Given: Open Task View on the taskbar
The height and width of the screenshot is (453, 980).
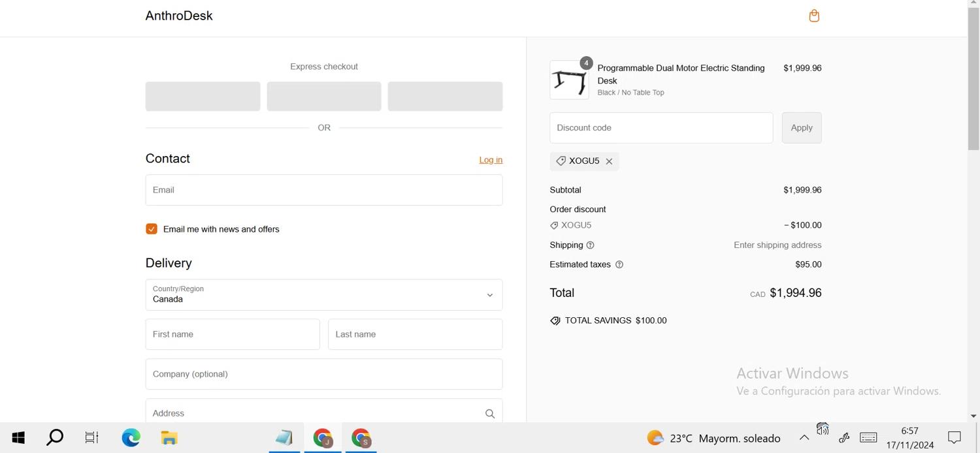Looking at the screenshot, I should (92, 438).
